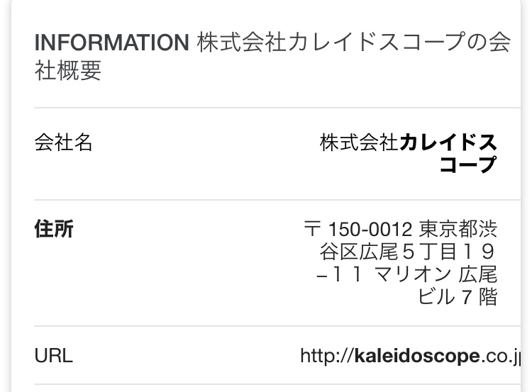Select the －１１ street number text

coord(340,274)
